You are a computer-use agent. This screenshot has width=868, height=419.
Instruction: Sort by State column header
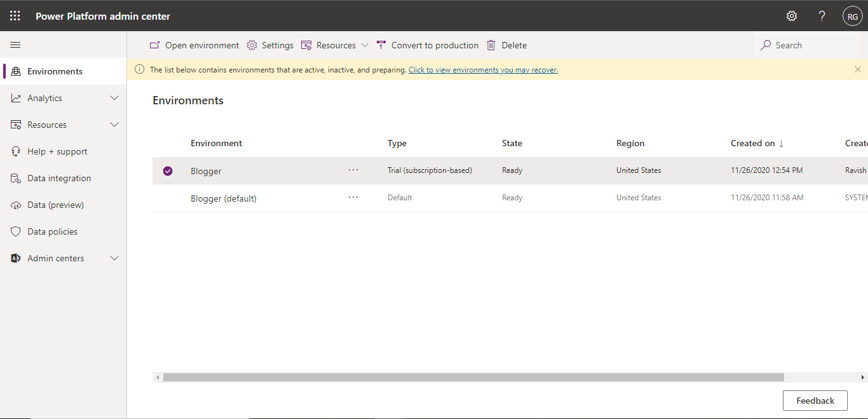(x=512, y=143)
